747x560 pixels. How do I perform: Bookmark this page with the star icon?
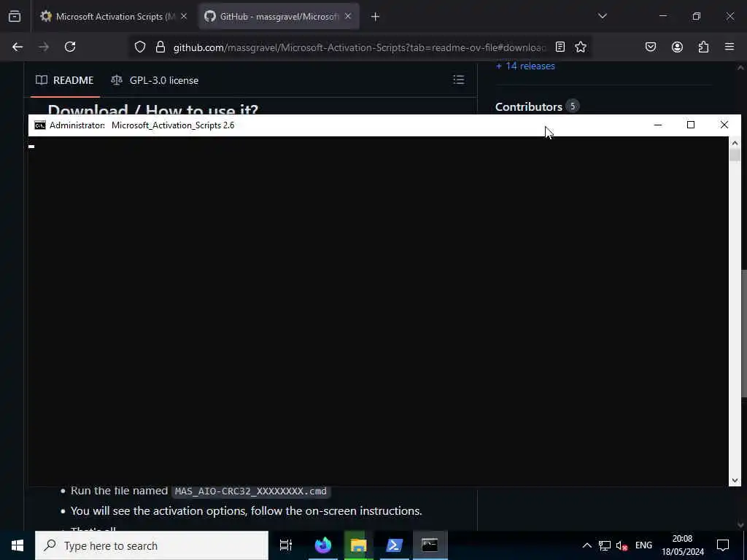coord(580,47)
